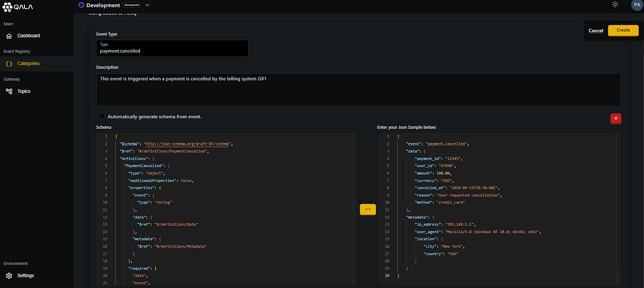Screen dimensions: 644x288
Task: Click the Settings gear icon
Action: (x=9, y=276)
